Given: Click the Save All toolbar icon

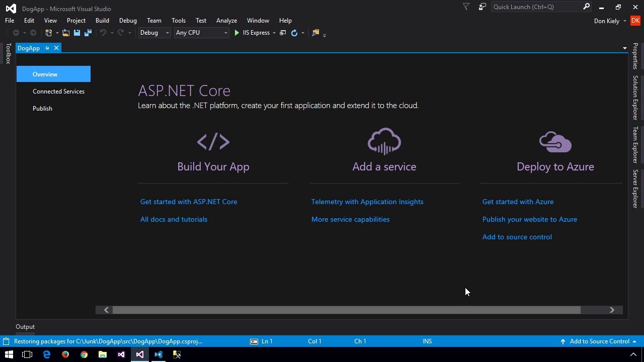Looking at the screenshot, I should [88, 33].
